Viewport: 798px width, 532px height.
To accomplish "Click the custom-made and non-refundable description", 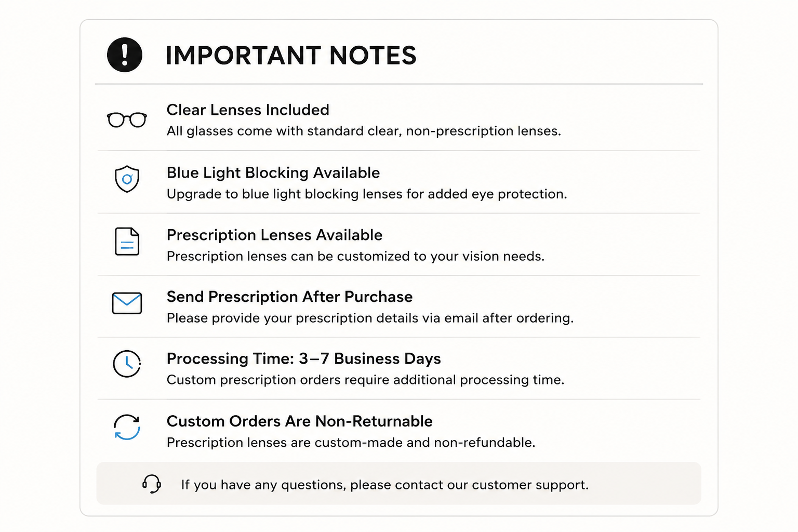I will coord(351,443).
